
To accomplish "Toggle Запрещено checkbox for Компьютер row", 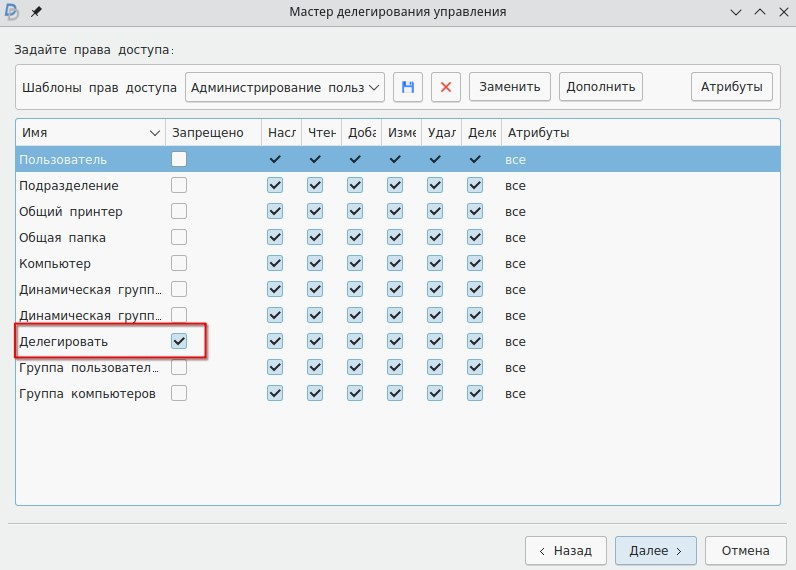I will (x=179, y=263).
